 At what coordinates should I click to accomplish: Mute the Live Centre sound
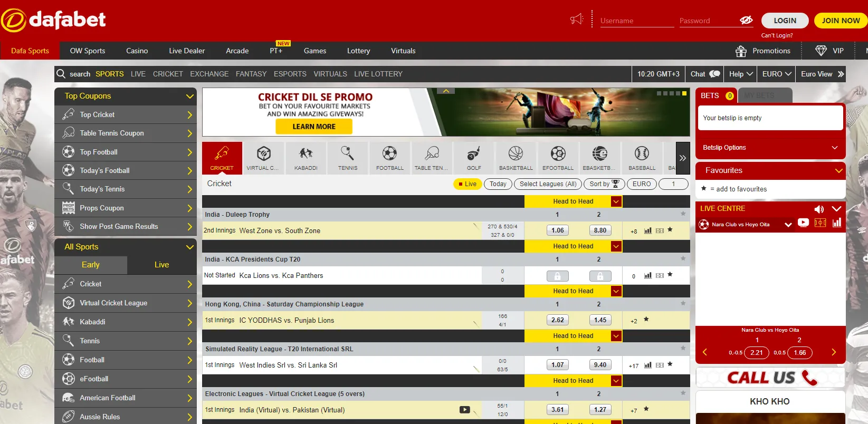point(819,209)
